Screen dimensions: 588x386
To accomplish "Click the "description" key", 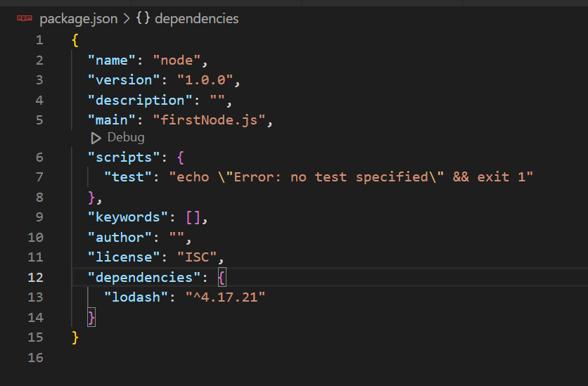I will pyautogui.click(x=140, y=100).
